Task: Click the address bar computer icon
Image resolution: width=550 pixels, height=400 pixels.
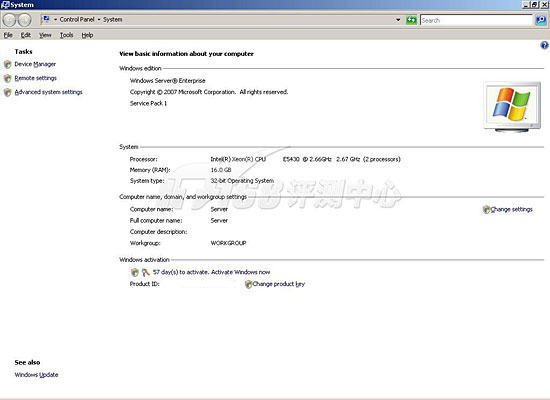Action: tap(46, 19)
